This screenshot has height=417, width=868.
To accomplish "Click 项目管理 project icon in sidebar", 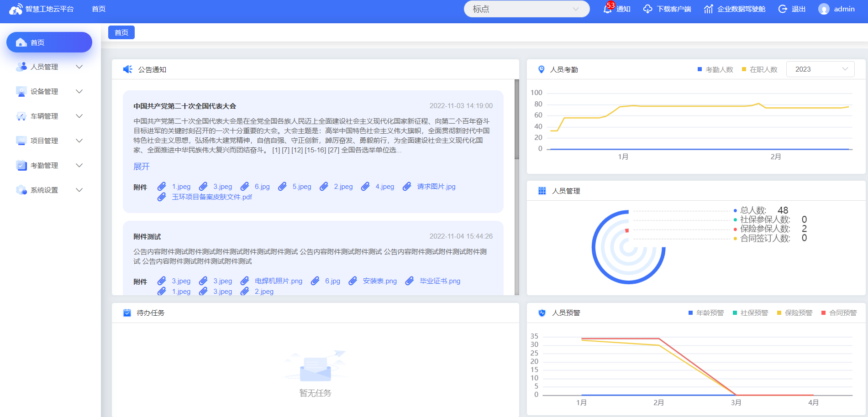I will coord(21,141).
